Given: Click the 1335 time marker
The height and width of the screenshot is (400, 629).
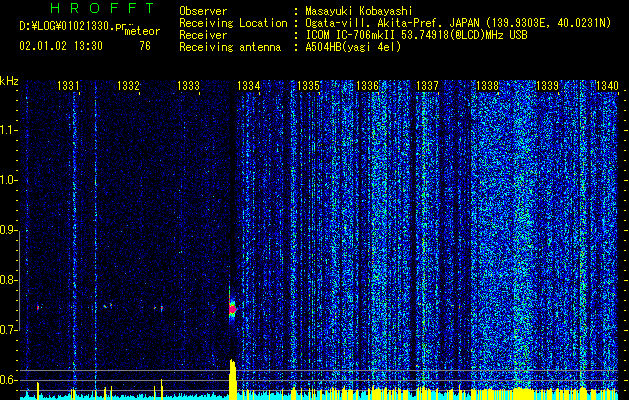Looking at the screenshot, I should (308, 86).
